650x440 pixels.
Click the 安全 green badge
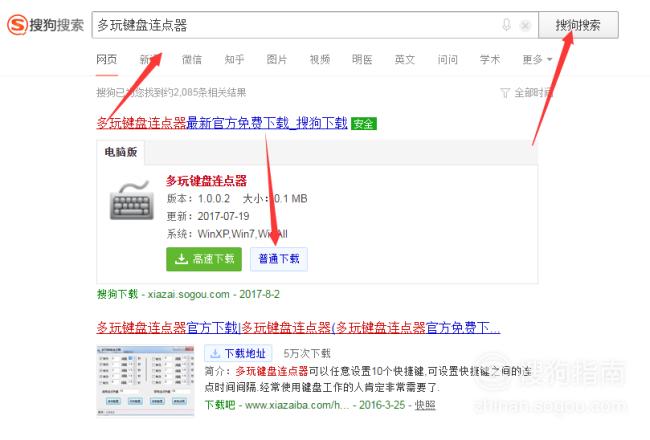tap(364, 124)
